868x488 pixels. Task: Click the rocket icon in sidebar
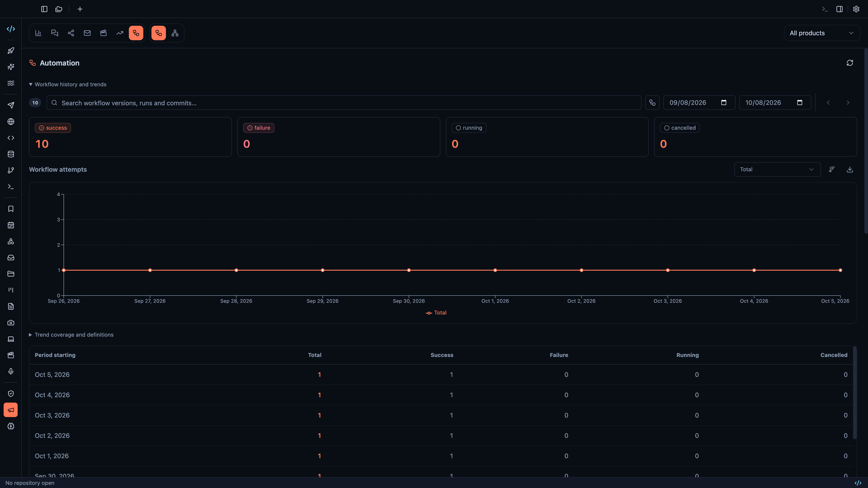(11, 51)
